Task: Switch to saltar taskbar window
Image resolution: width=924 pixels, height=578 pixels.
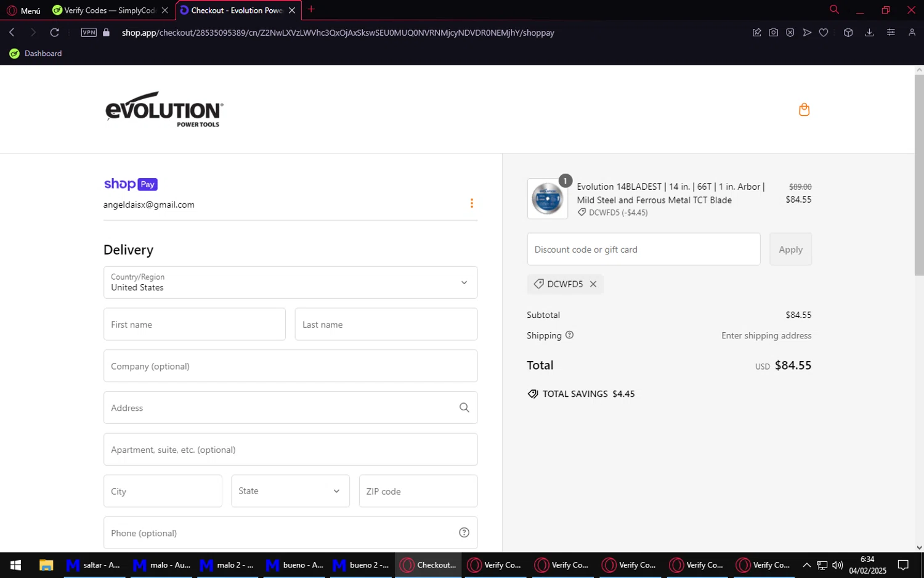Action: click(95, 565)
